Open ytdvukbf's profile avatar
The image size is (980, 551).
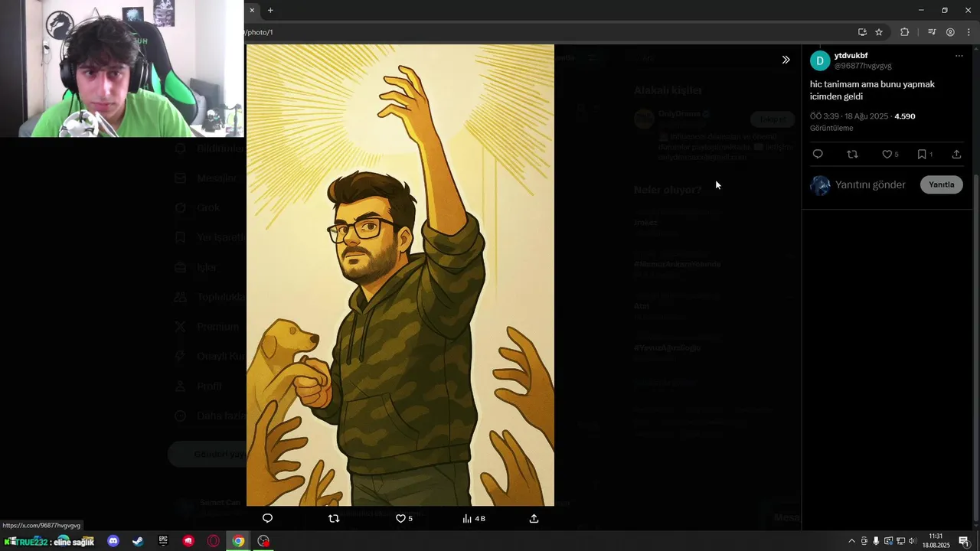point(820,61)
